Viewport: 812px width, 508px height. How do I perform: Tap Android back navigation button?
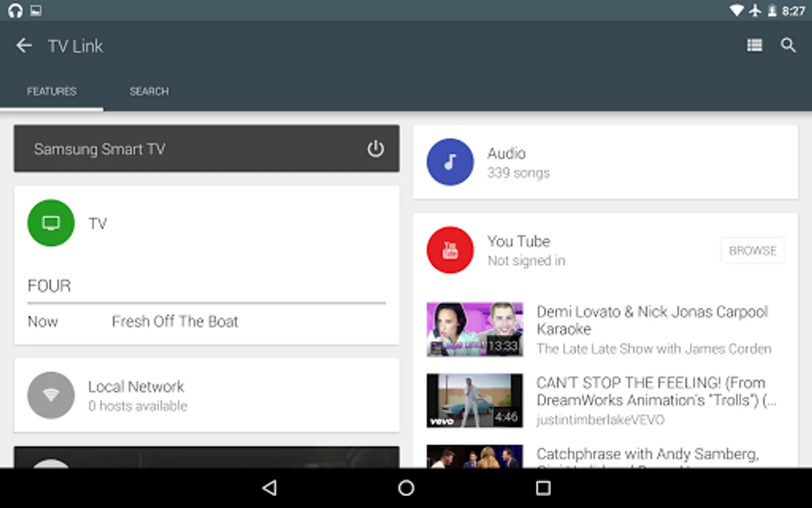tap(270, 488)
